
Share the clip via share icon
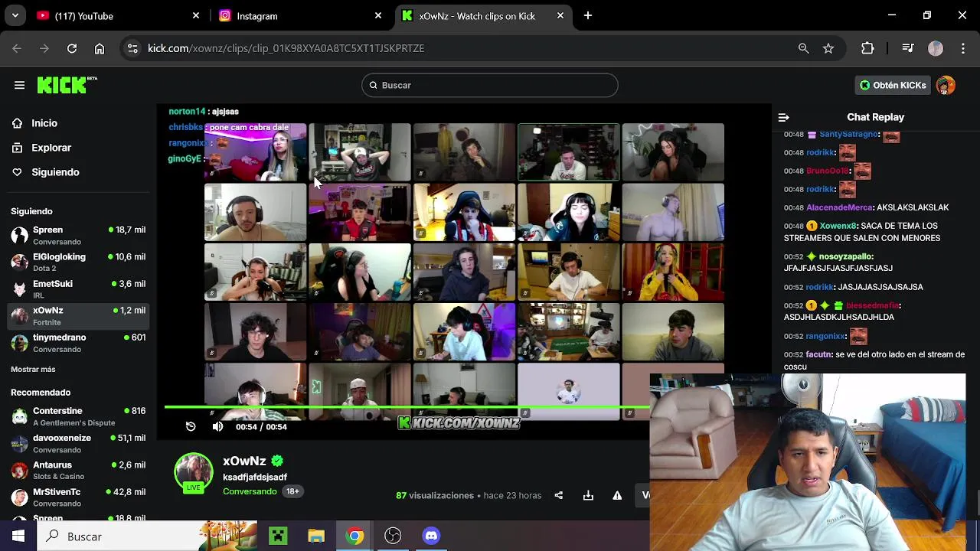coord(559,495)
